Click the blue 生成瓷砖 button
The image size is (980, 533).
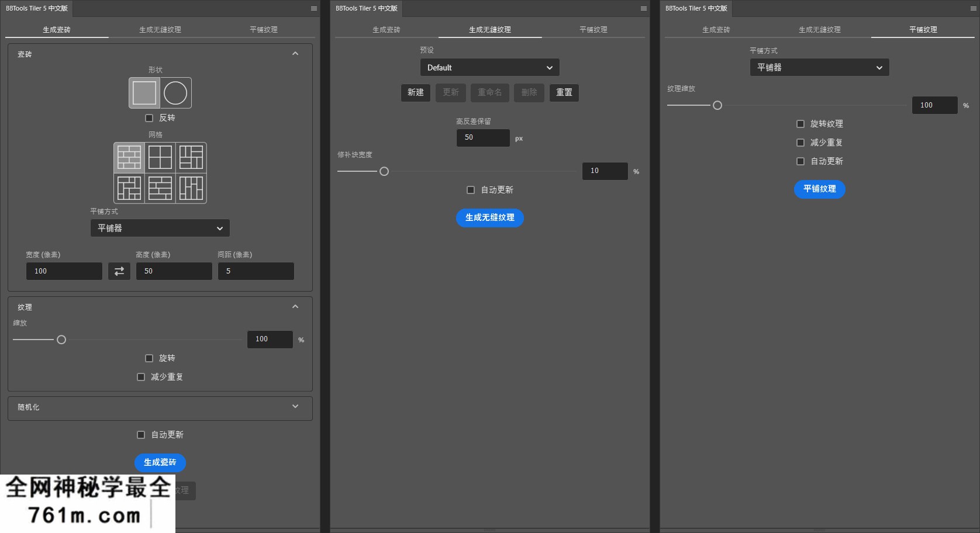point(160,462)
